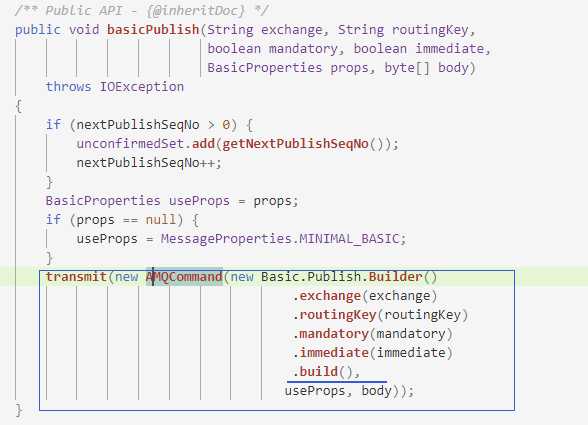Click the '.exchange(exchange)' call

click(x=364, y=296)
